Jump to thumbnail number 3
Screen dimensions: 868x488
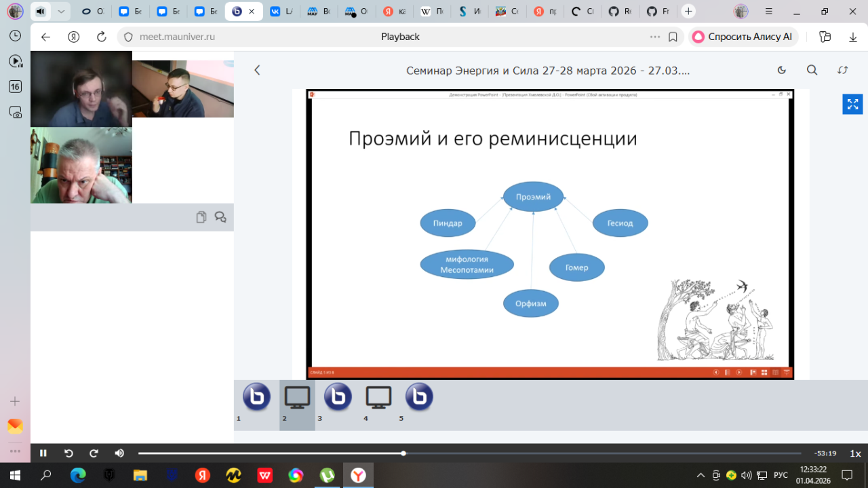(x=338, y=398)
